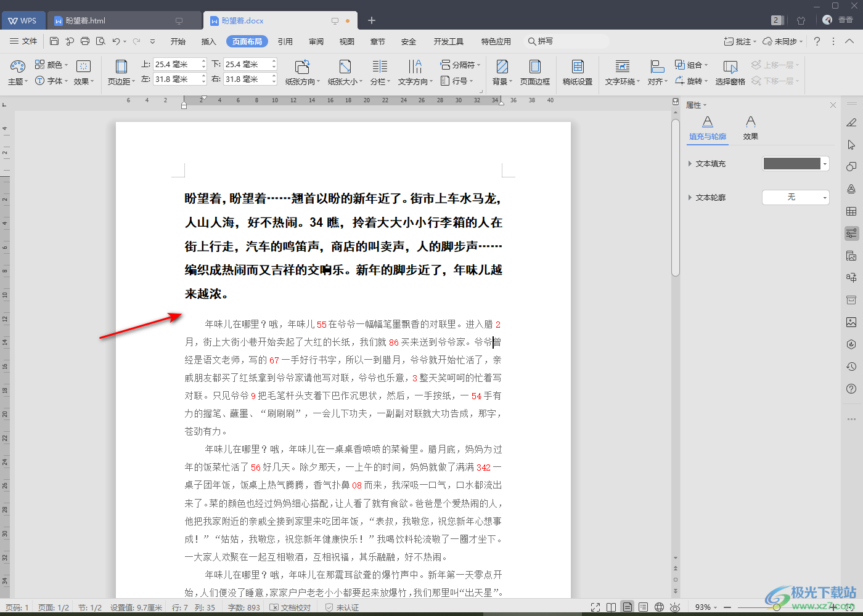Click the Save icon in quick toolbar
863x616 pixels.
(54, 41)
